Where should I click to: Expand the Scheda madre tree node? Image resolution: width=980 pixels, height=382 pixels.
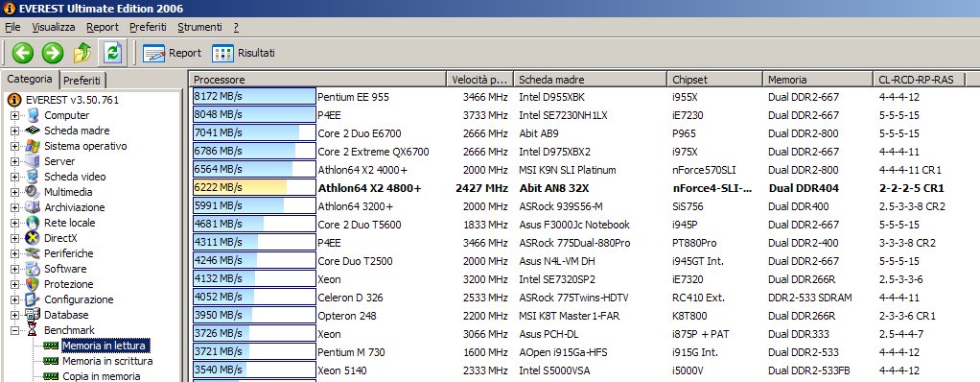[15, 131]
